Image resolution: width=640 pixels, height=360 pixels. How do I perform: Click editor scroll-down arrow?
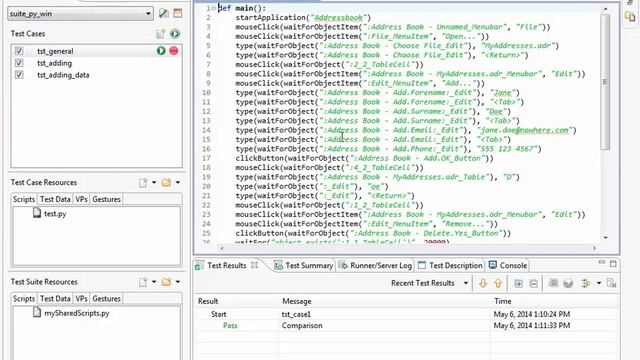[x=605, y=237]
